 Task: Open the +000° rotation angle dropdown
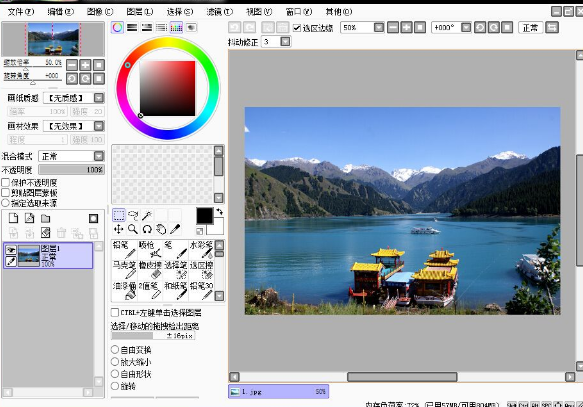[466, 28]
